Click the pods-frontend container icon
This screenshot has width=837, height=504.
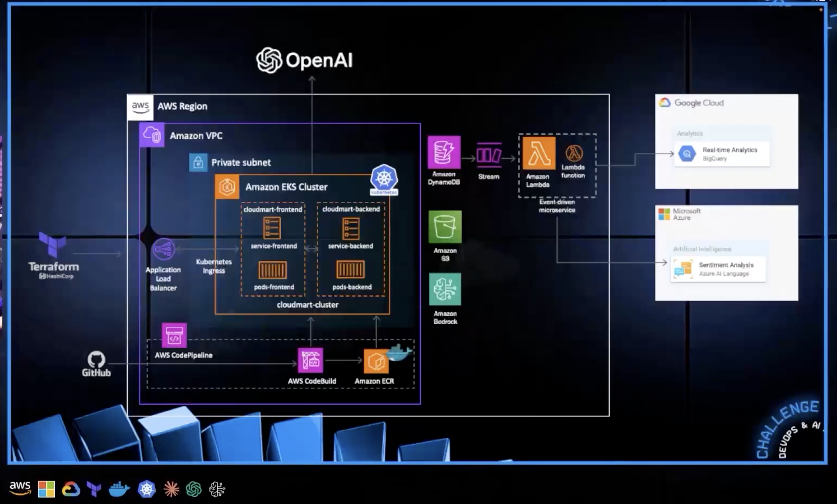(x=273, y=270)
